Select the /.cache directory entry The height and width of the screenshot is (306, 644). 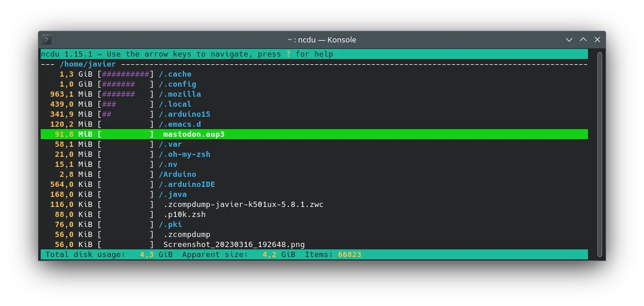(175, 74)
